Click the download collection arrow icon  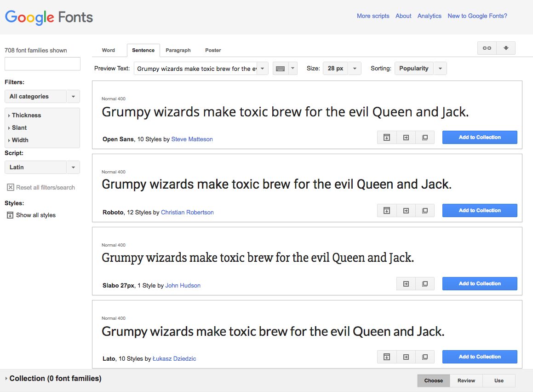(x=506, y=47)
